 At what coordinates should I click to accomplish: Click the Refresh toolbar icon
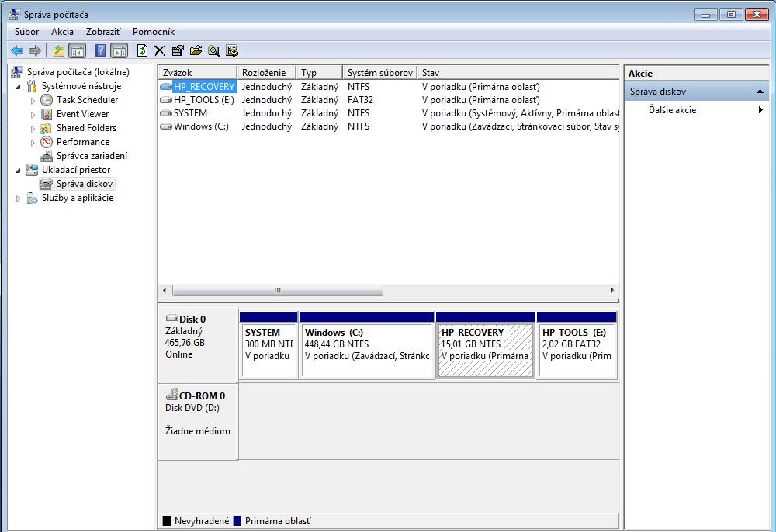(142, 50)
